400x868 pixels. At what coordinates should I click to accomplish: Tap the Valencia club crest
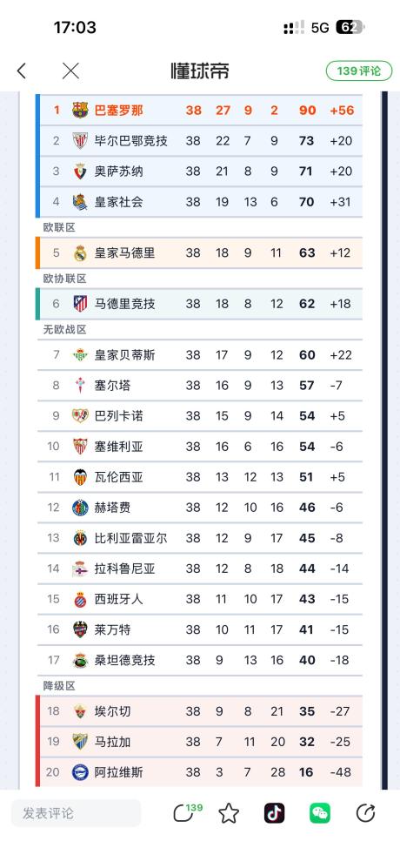[80, 477]
